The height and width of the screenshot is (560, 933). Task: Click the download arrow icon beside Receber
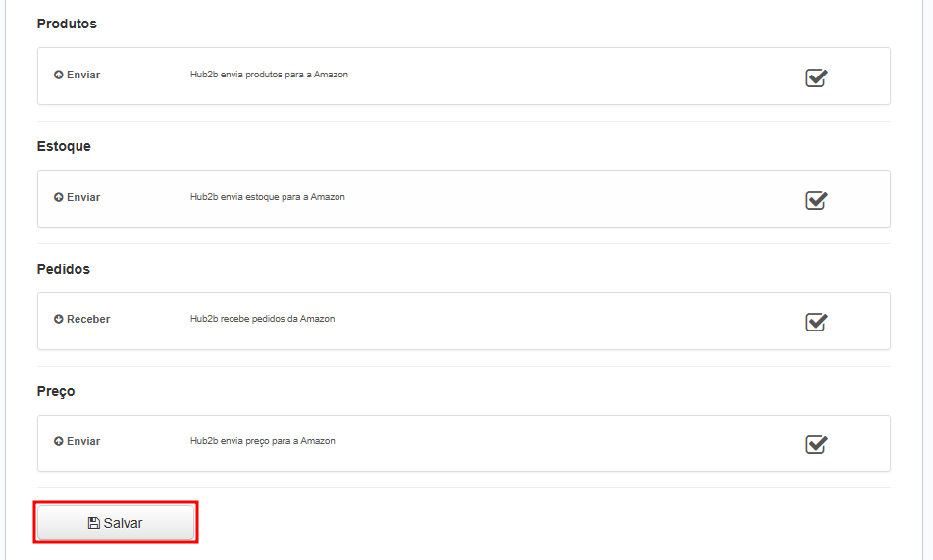click(58, 319)
